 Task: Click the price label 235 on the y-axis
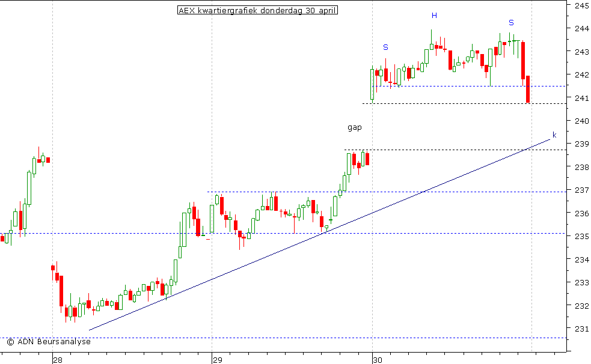pyautogui.click(x=582, y=237)
